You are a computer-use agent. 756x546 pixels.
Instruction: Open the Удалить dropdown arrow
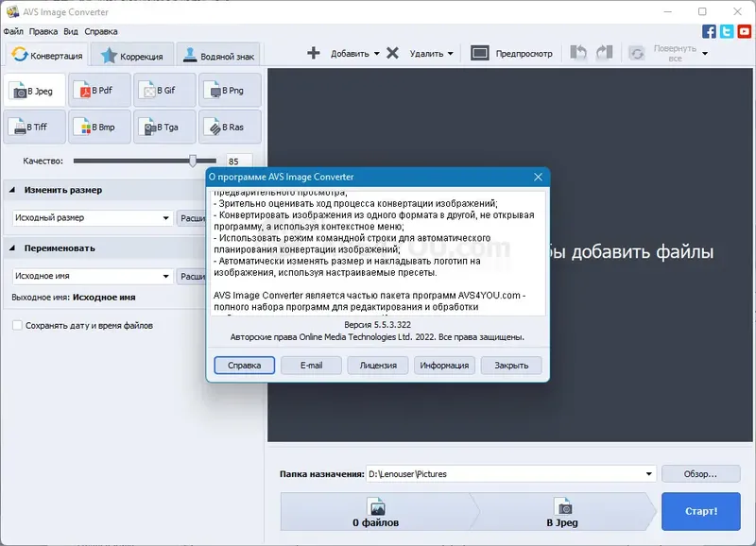click(451, 54)
